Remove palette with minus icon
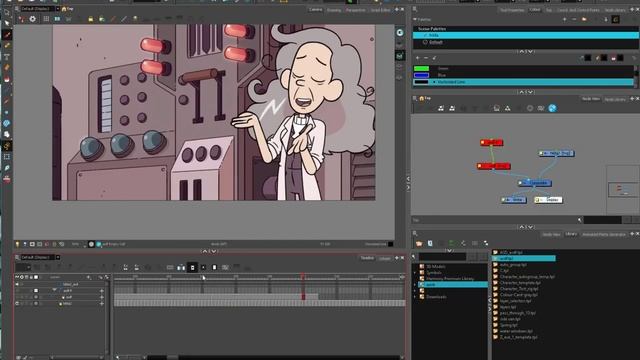 574,19
